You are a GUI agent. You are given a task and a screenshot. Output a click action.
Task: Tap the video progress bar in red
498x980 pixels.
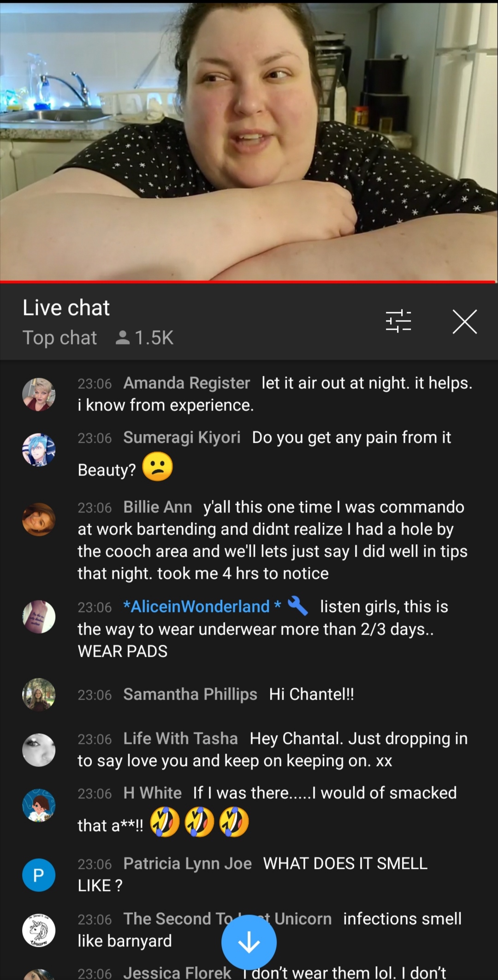click(249, 281)
